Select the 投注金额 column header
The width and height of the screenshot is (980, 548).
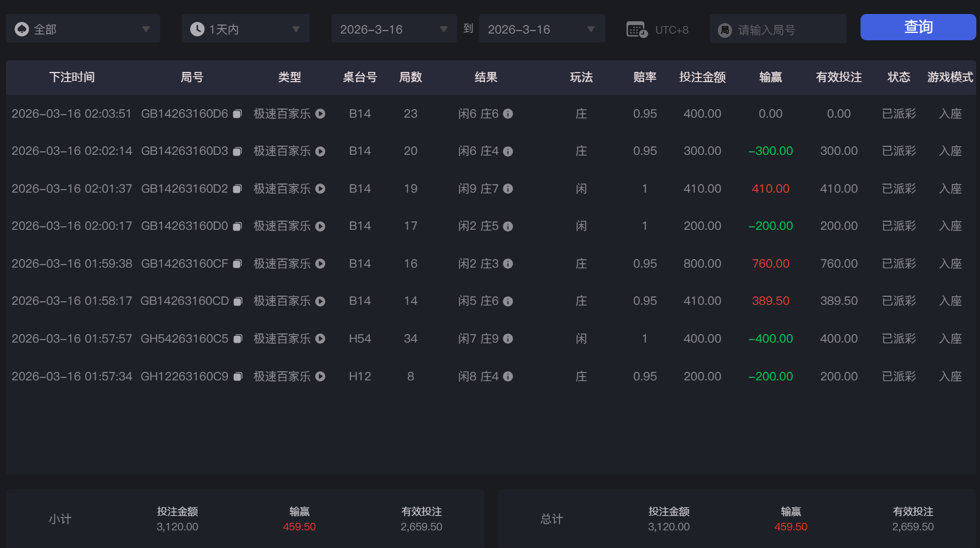pos(702,77)
